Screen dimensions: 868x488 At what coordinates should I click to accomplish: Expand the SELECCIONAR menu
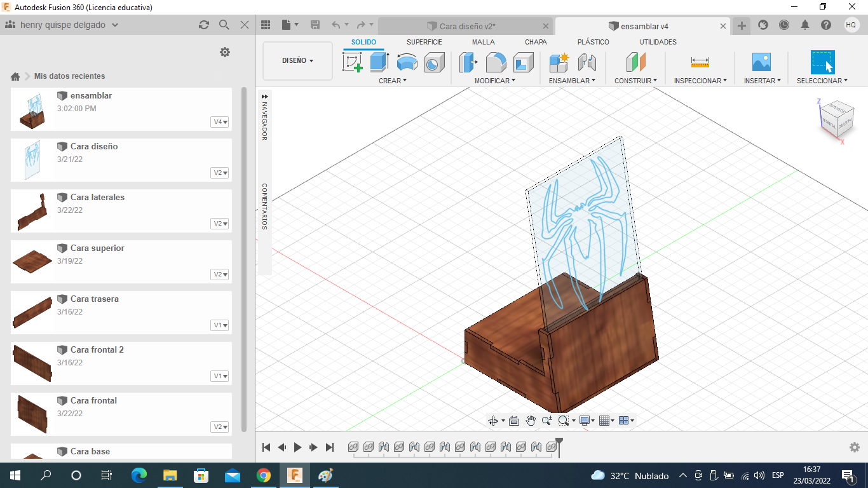coord(822,81)
